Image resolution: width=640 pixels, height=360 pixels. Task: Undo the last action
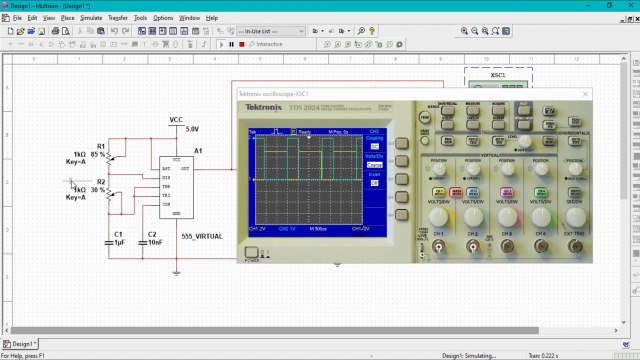click(x=114, y=31)
